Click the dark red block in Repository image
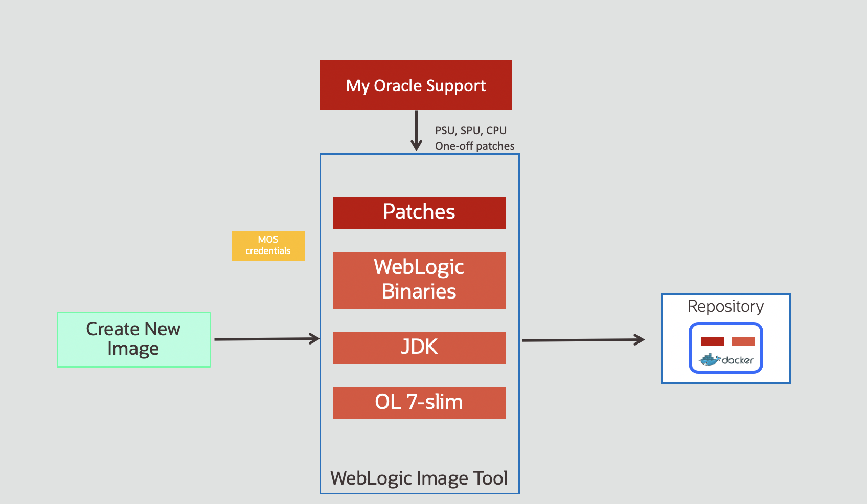 point(713,341)
